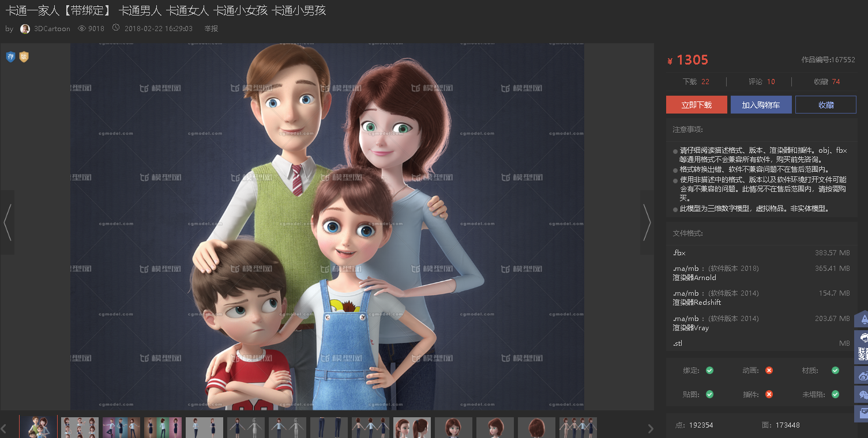Click the WeChat share icon
868x438 pixels.
click(x=862, y=394)
